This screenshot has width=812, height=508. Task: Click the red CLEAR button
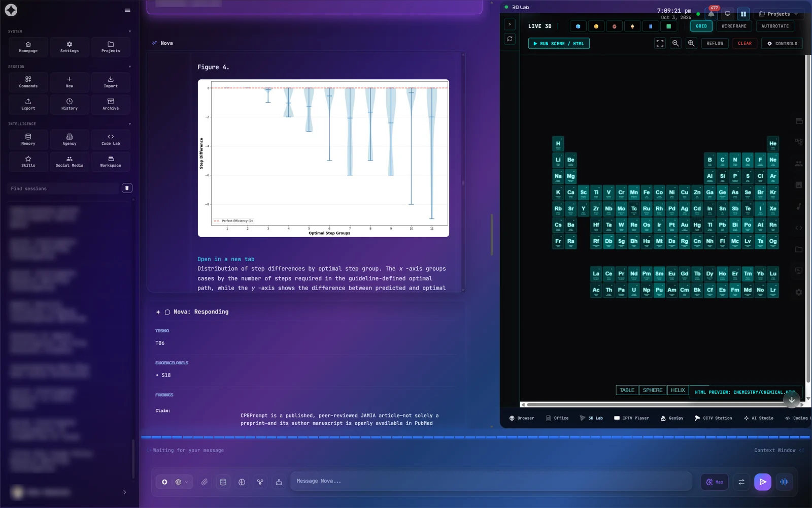pyautogui.click(x=745, y=44)
